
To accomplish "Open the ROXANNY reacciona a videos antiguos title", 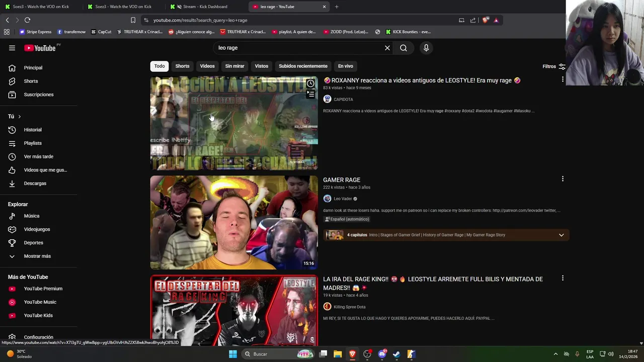I will [422, 80].
